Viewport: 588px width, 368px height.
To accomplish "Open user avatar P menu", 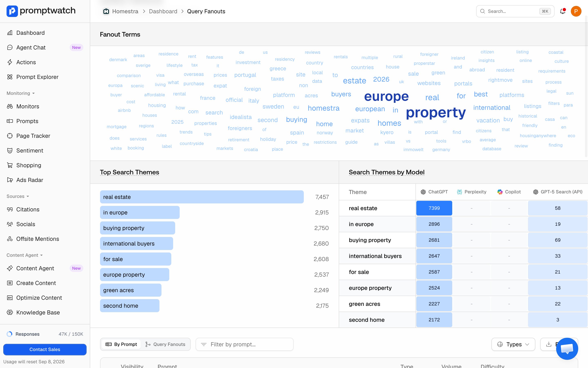I will click(x=576, y=11).
